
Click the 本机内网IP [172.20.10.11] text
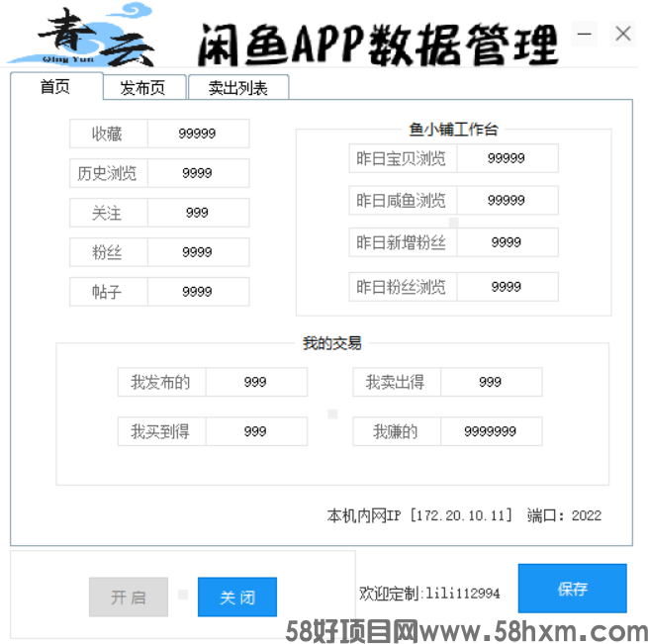click(419, 515)
